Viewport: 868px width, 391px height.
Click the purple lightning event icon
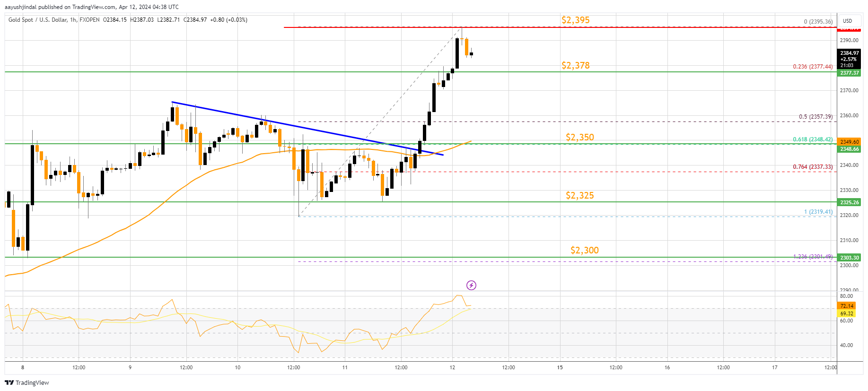[471, 285]
